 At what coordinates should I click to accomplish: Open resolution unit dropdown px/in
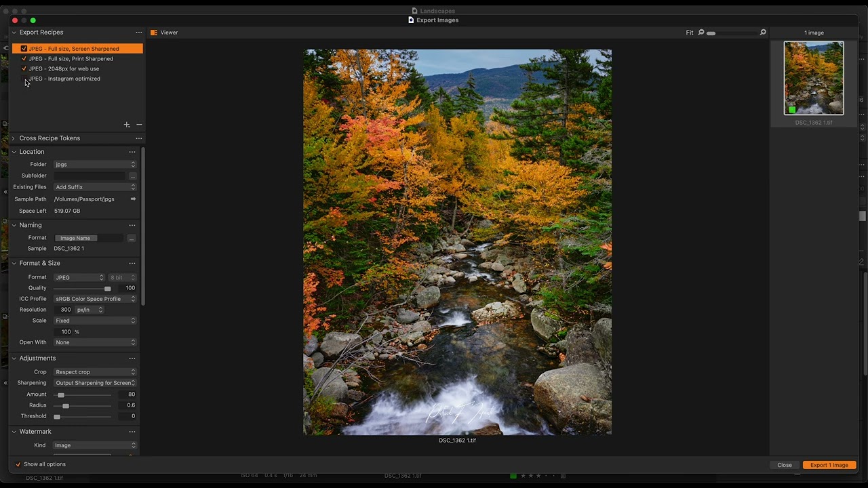(90, 310)
